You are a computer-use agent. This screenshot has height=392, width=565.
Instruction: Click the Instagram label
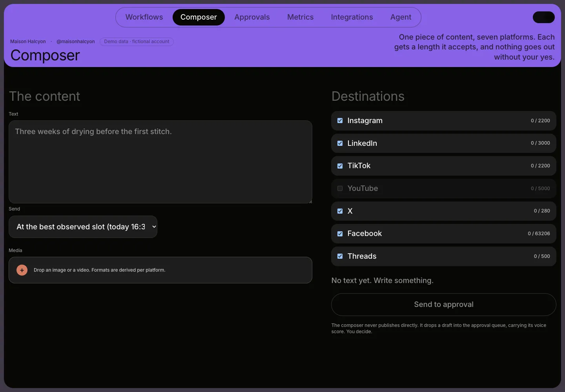pyautogui.click(x=365, y=121)
